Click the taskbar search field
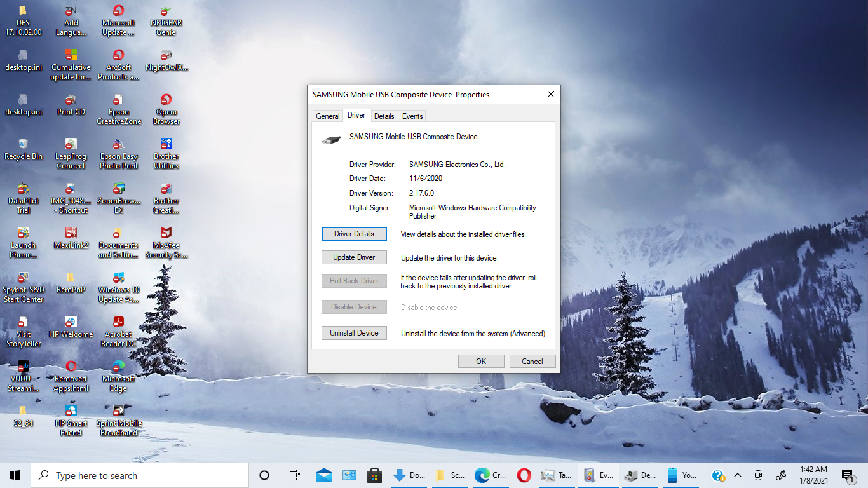This screenshot has height=488, width=868. pyautogui.click(x=140, y=475)
